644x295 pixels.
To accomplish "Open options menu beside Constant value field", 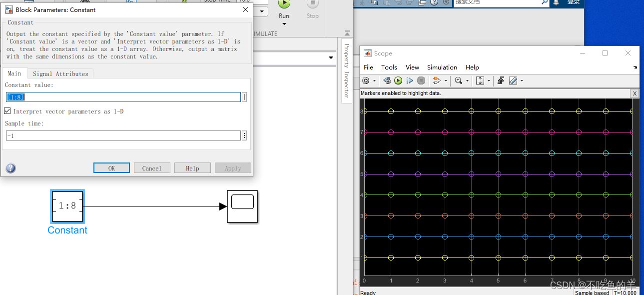I will (244, 97).
